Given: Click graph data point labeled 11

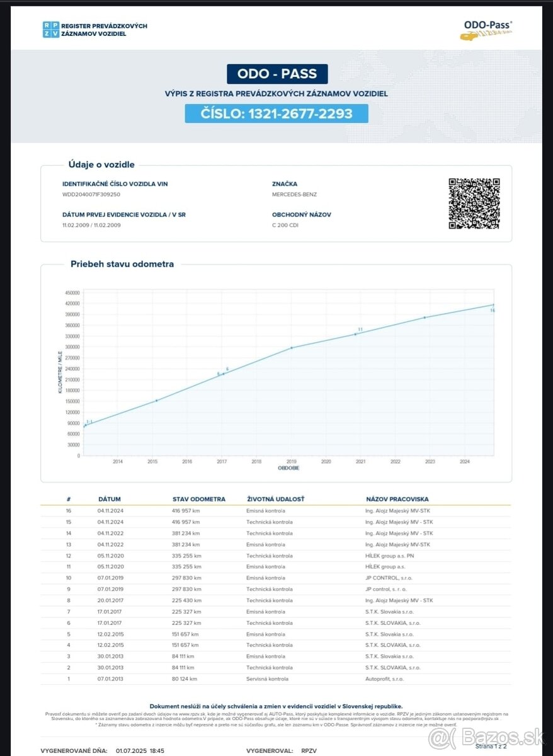Looking at the screenshot, I should [356, 333].
